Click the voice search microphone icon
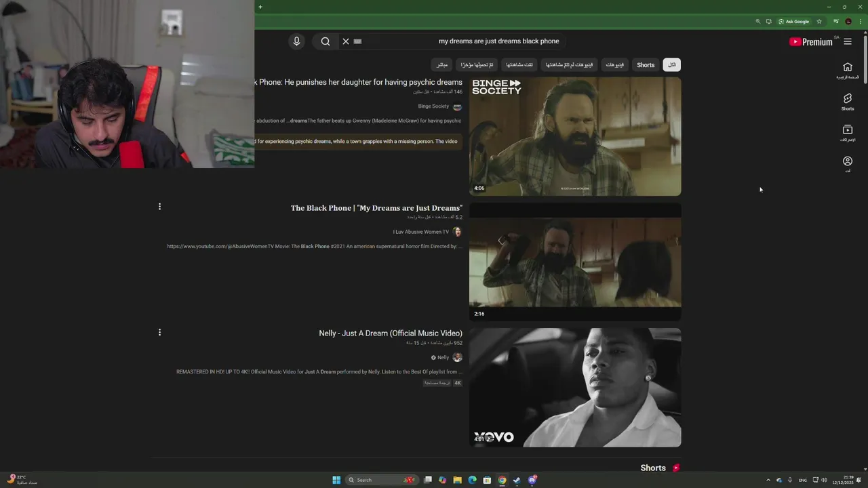The width and height of the screenshot is (868, 488). (x=296, y=41)
